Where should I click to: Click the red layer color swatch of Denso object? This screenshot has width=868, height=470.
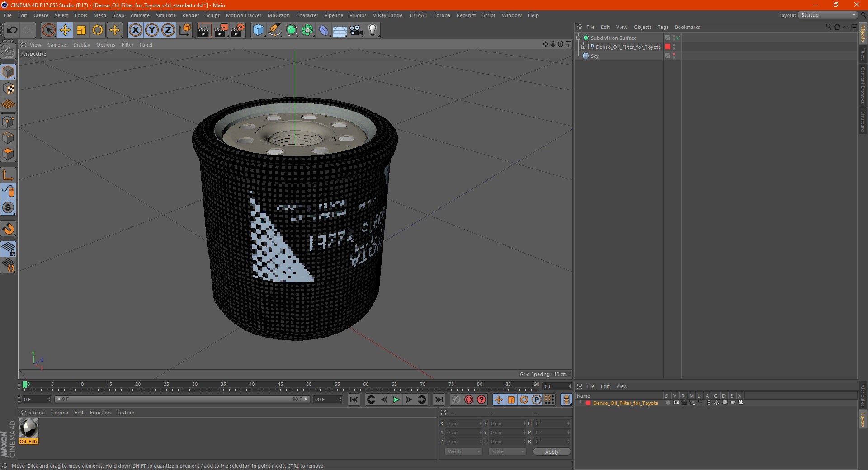click(667, 47)
